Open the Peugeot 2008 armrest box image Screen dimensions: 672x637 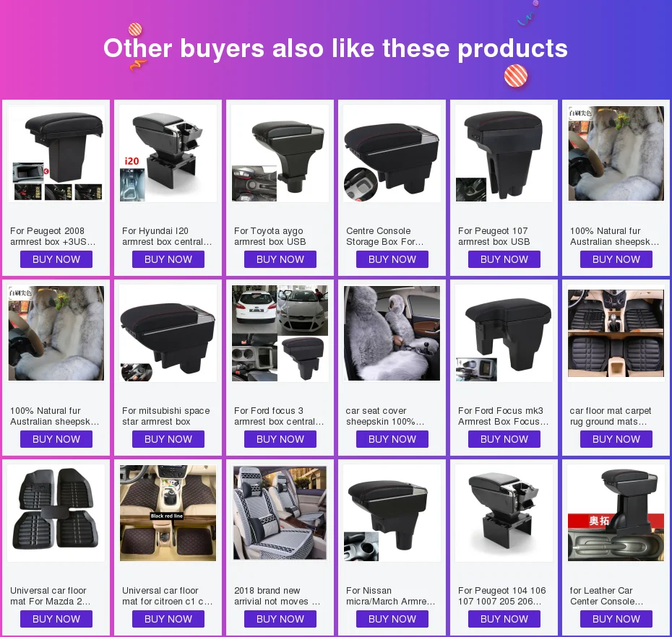pyautogui.click(x=56, y=153)
